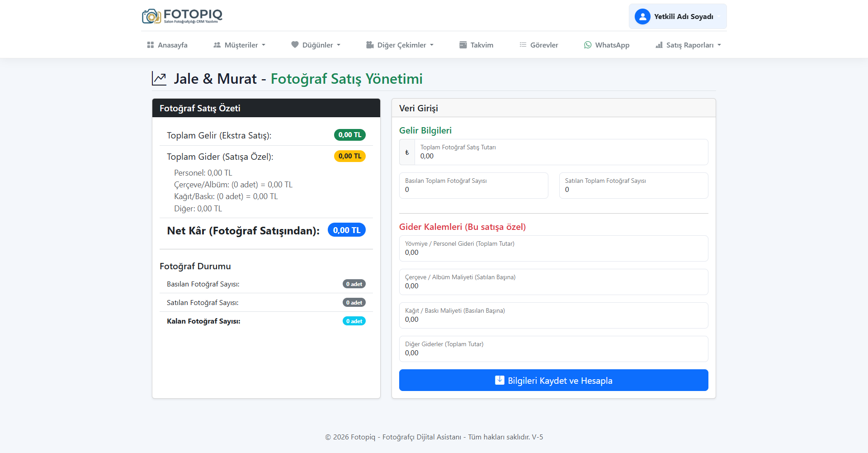Click the Görevler list icon

tap(523, 45)
